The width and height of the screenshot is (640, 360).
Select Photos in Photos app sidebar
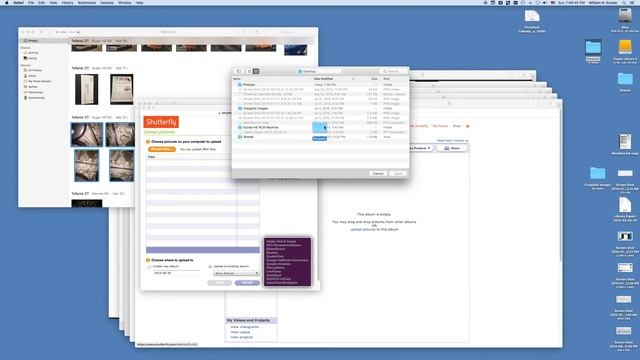43,41
